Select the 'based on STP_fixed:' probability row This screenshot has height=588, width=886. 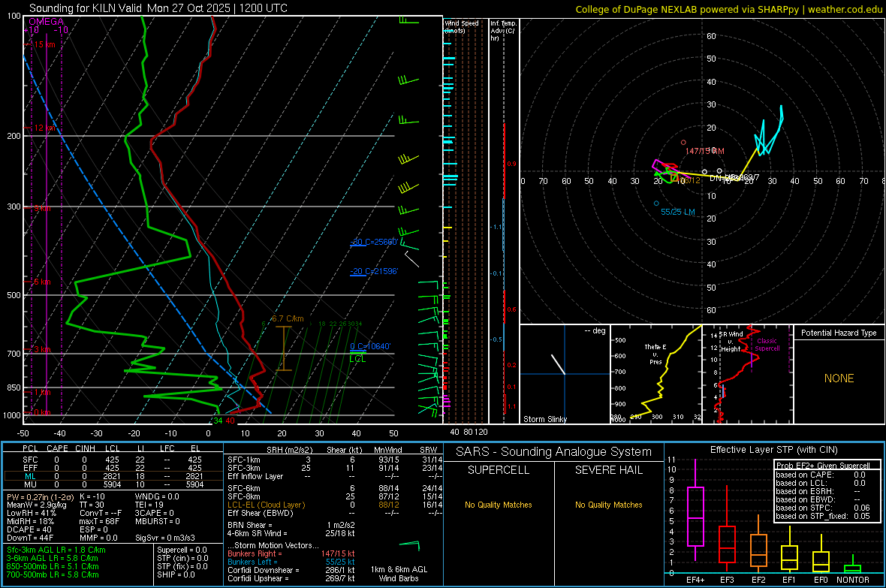[823, 516]
